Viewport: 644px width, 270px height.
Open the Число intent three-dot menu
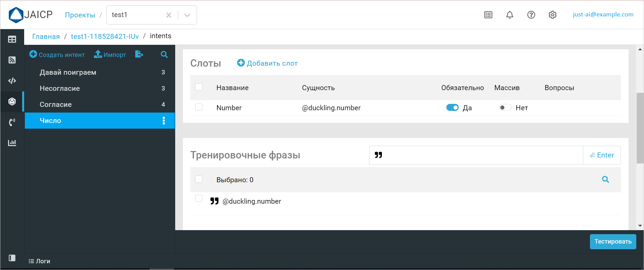pyautogui.click(x=164, y=121)
